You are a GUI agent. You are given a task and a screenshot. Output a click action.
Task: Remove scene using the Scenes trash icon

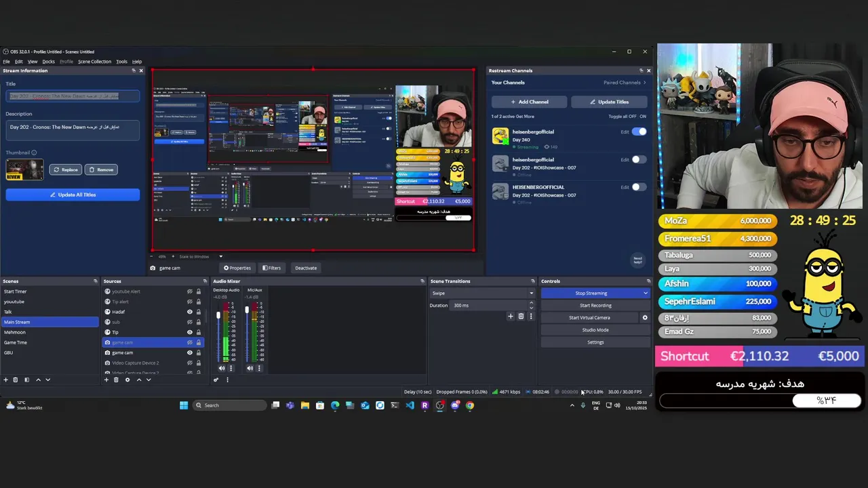click(x=16, y=380)
